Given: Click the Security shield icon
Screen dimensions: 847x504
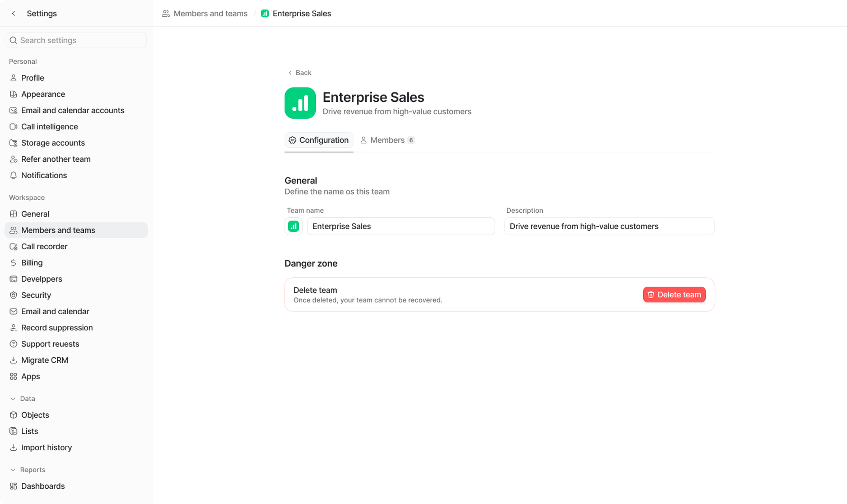Looking at the screenshot, I should [x=13, y=295].
